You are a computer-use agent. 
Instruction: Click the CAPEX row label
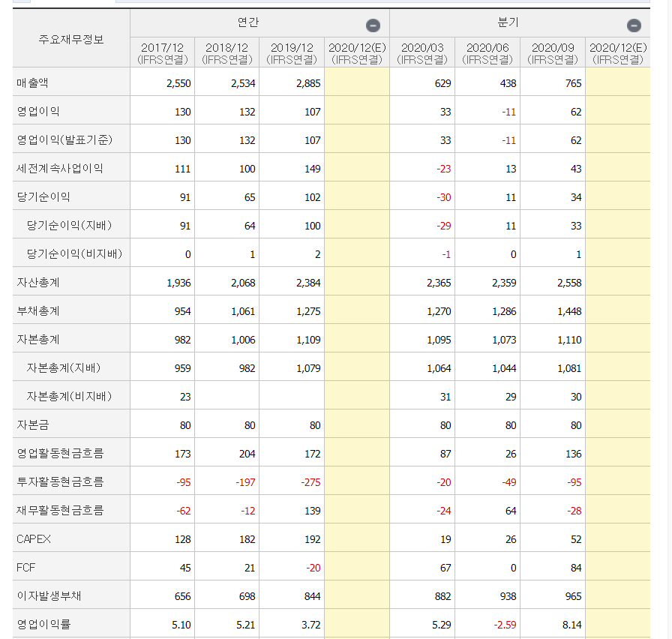click(x=34, y=539)
